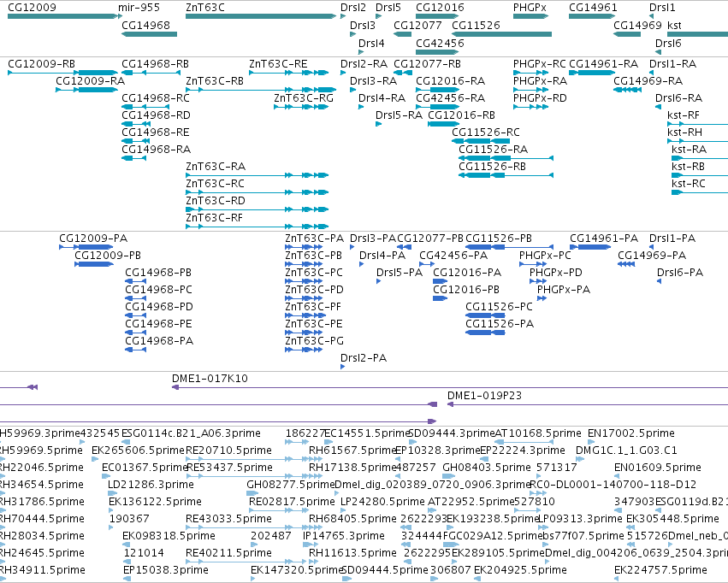This screenshot has height=583, width=728.
Task: Select protein CG14969-PA
Action: 626,264
